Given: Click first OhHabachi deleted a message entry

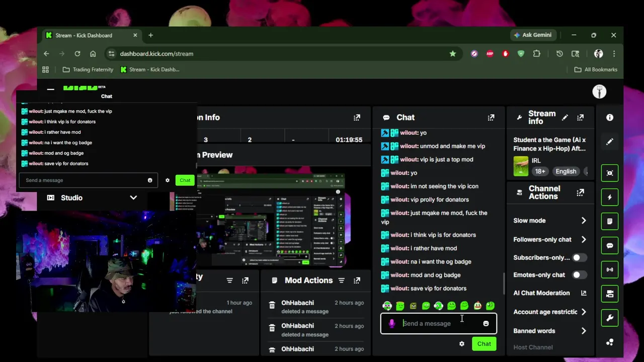Looking at the screenshot, I should click(315, 307).
